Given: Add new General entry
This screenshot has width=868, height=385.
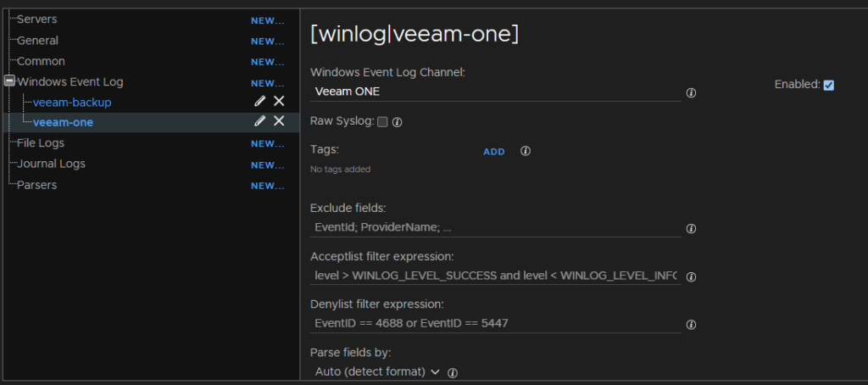Looking at the screenshot, I should tap(267, 41).
